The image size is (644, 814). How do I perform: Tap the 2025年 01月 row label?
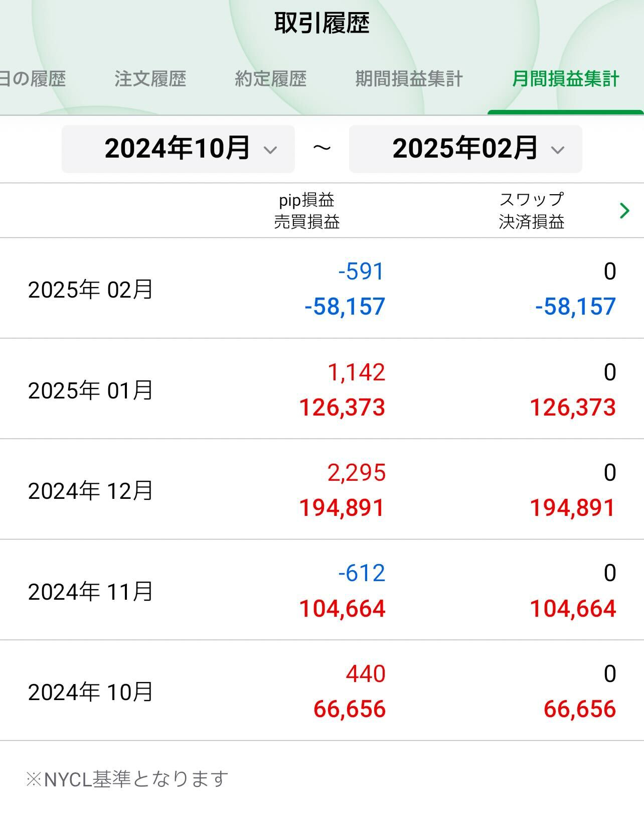[90, 390]
